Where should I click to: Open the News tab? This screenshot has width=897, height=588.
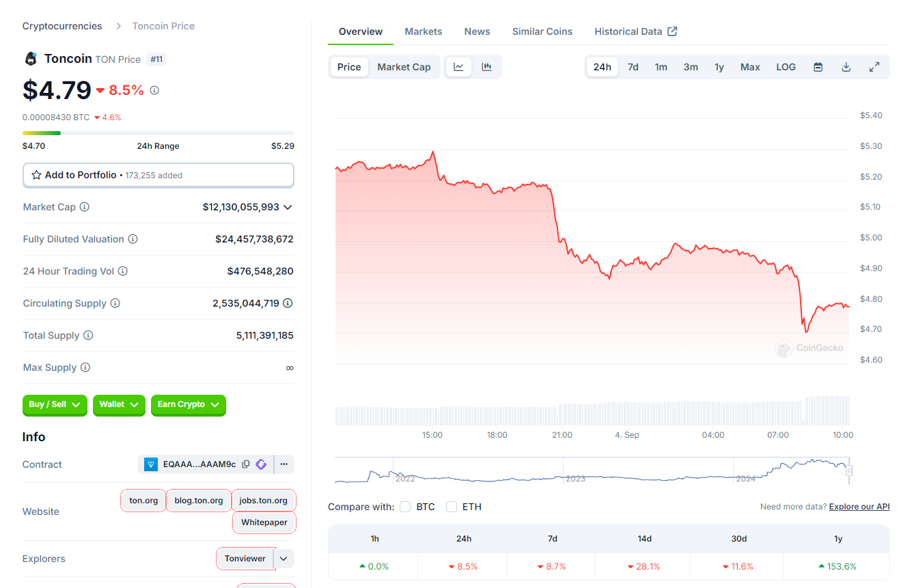[477, 31]
